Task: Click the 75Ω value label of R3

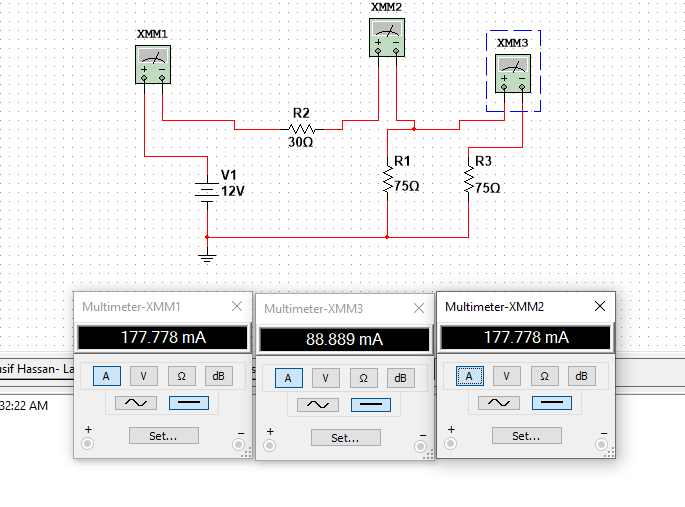Action: (x=488, y=188)
